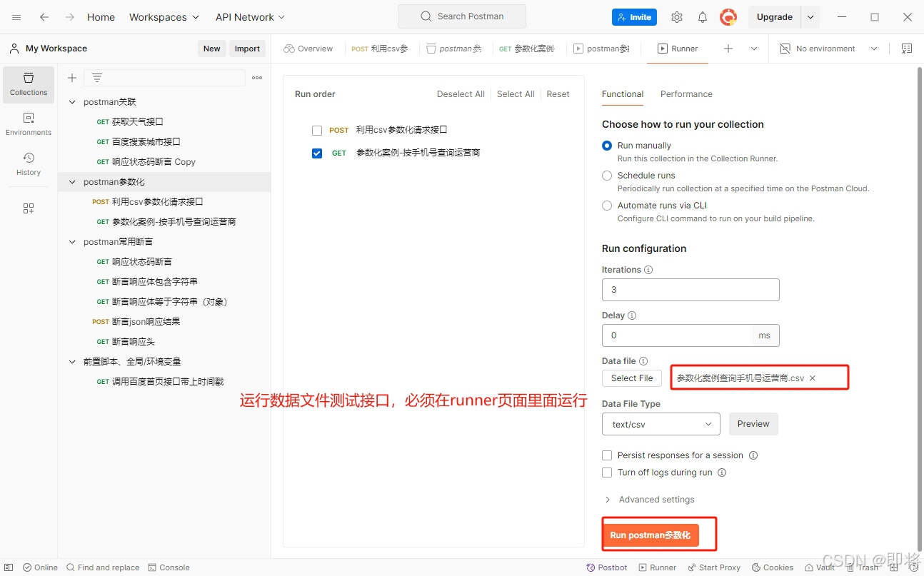Open Data File Type text/csv dropdown
The image size is (924, 576).
(x=661, y=424)
